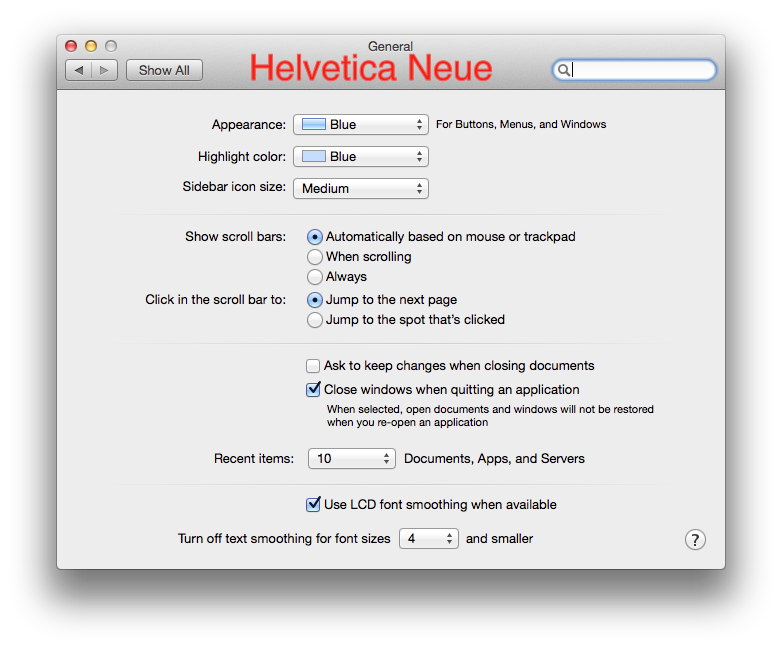Click the Highlight color light blue swatch
The width and height of the screenshot is (782, 648).
pos(314,156)
